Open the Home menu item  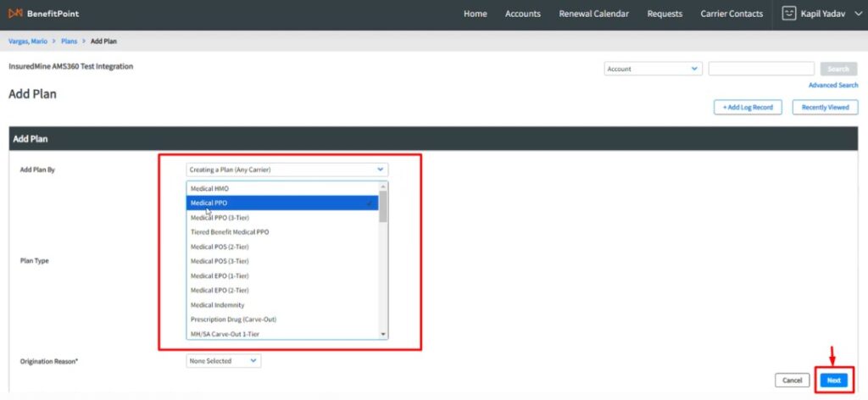[476, 14]
